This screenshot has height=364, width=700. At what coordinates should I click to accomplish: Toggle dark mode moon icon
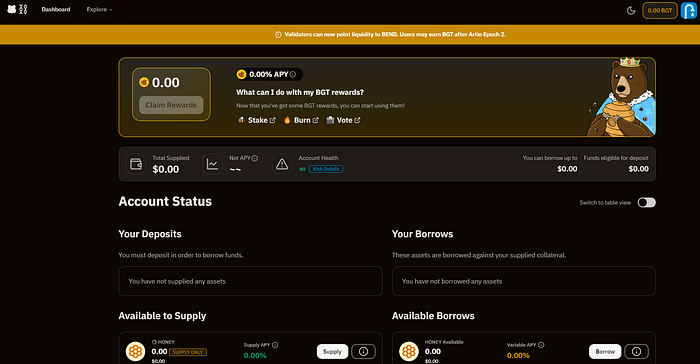(631, 10)
